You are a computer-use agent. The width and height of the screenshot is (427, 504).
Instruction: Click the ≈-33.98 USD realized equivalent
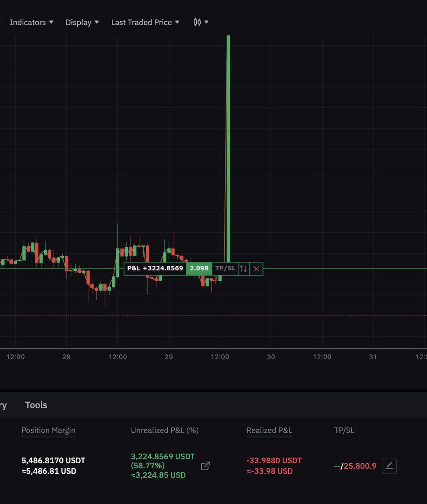click(269, 471)
